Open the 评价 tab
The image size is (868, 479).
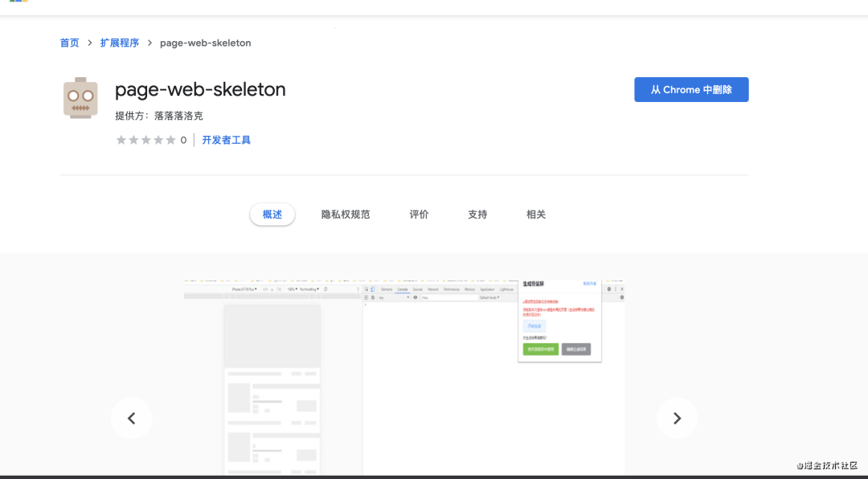(x=419, y=215)
